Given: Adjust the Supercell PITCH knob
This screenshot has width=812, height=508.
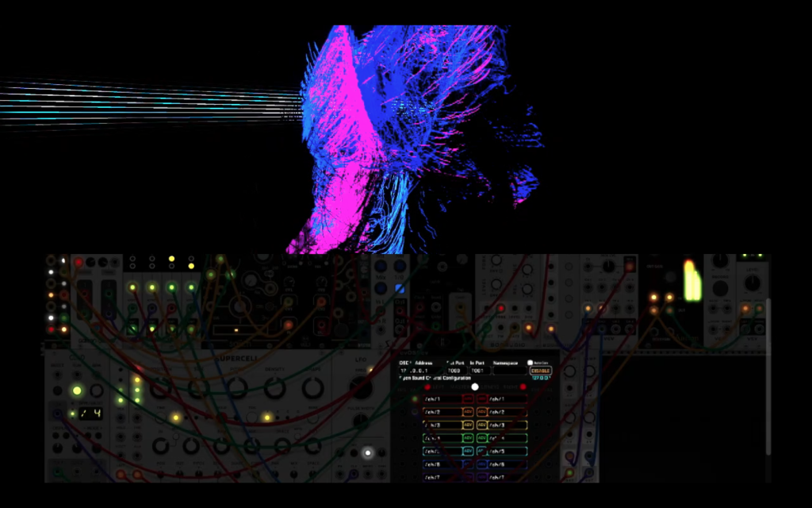Looking at the screenshot, I should pos(236,387).
